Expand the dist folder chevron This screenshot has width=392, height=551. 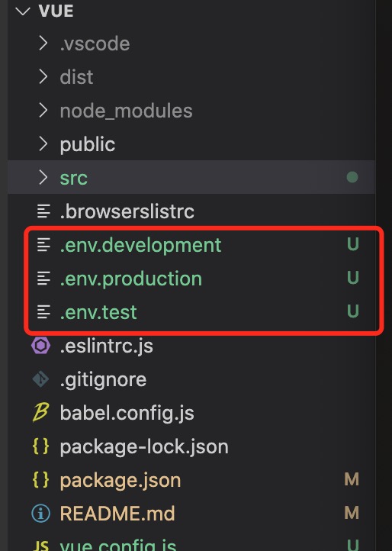(43, 76)
